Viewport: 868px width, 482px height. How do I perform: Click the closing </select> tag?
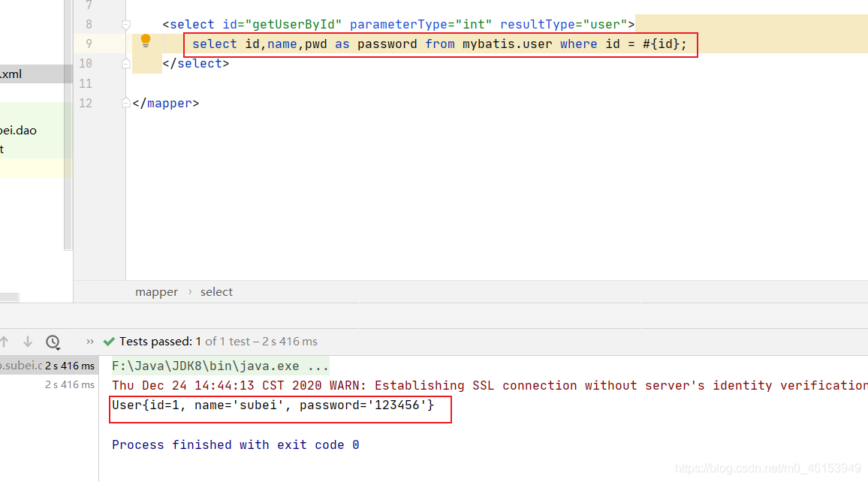click(196, 64)
